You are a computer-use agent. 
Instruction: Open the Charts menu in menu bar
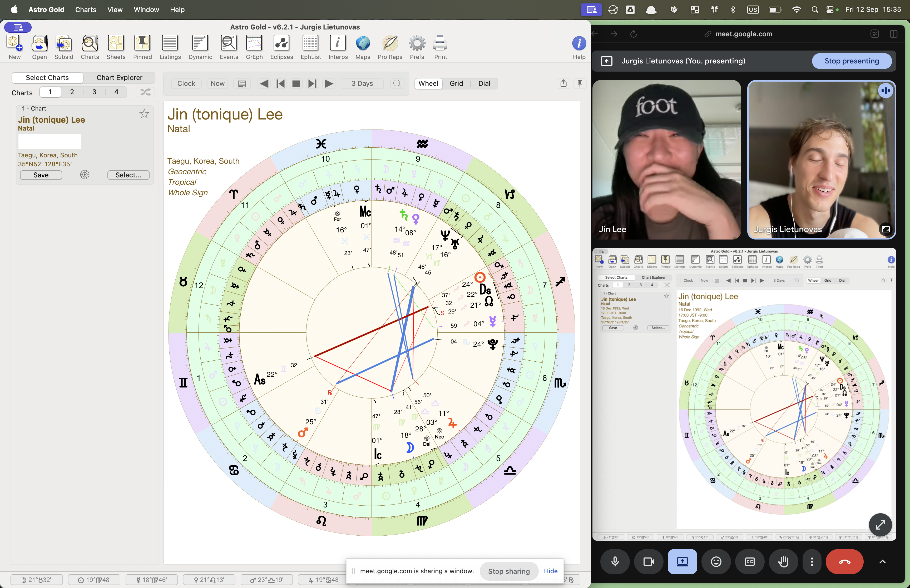click(x=86, y=9)
